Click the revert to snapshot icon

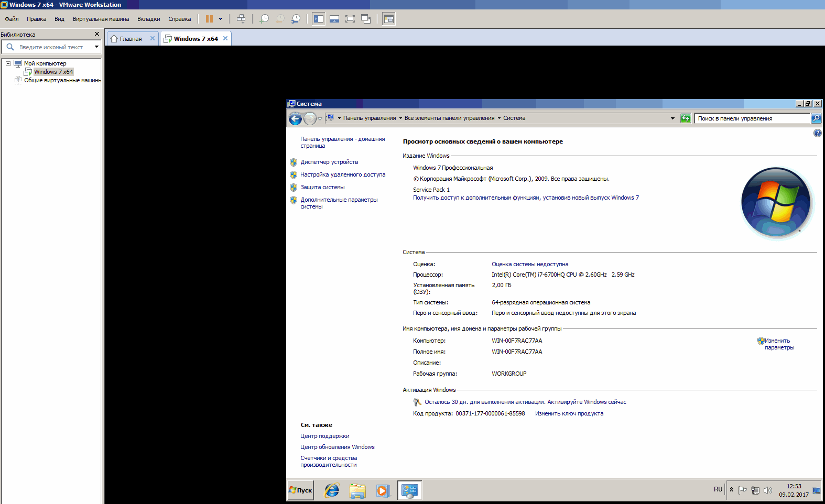280,19
